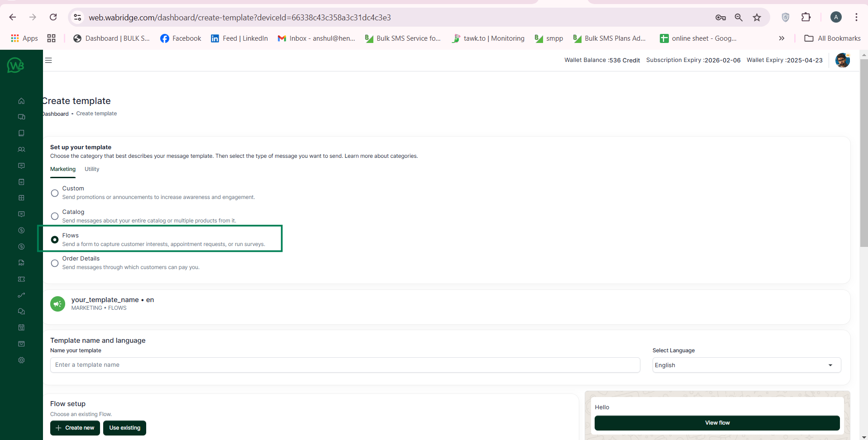Click Subscription Expiry 2026-02-06 text
Image resolution: width=868 pixels, height=440 pixels.
point(693,60)
